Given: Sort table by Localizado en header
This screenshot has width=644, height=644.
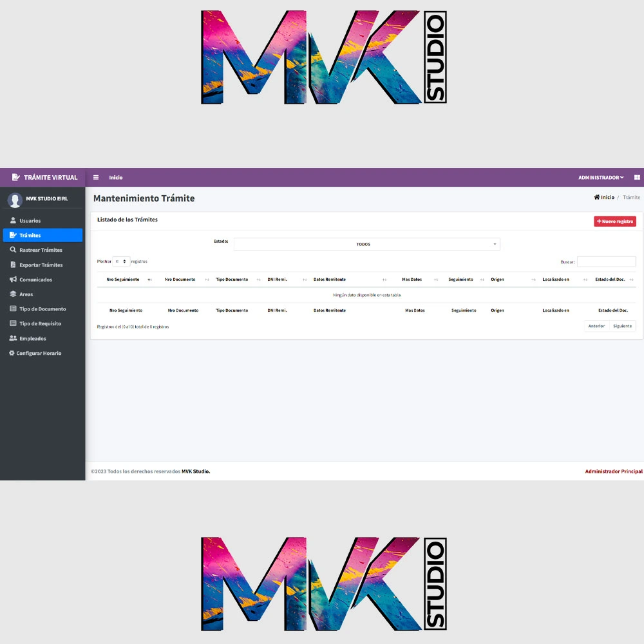Looking at the screenshot, I should pos(556,279).
